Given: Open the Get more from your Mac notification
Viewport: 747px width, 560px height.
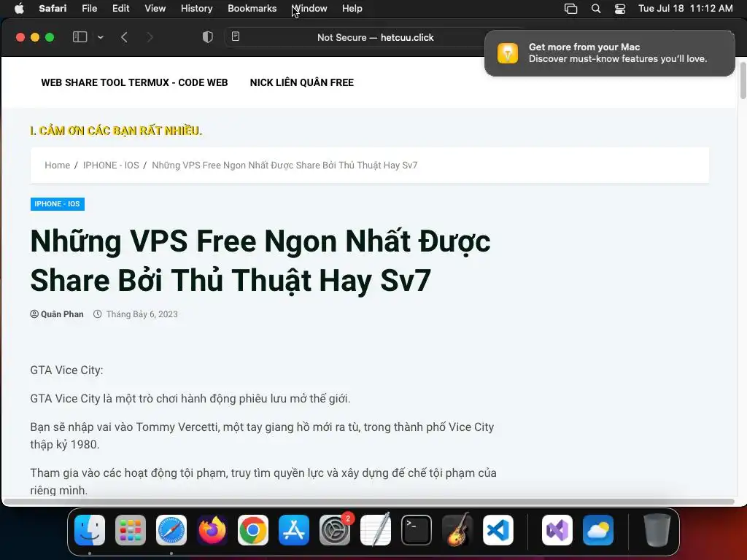Looking at the screenshot, I should [609, 52].
